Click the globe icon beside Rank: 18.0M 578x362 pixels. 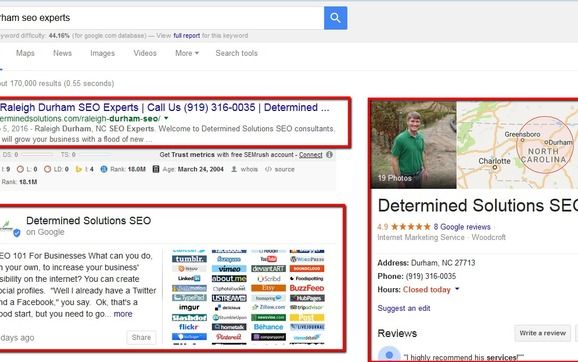pos(104,169)
